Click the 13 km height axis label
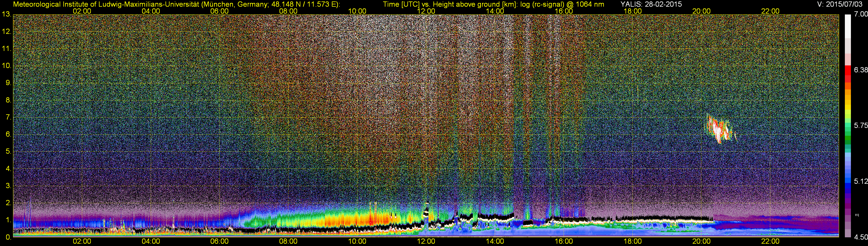The image size is (868, 246). coord(6,14)
